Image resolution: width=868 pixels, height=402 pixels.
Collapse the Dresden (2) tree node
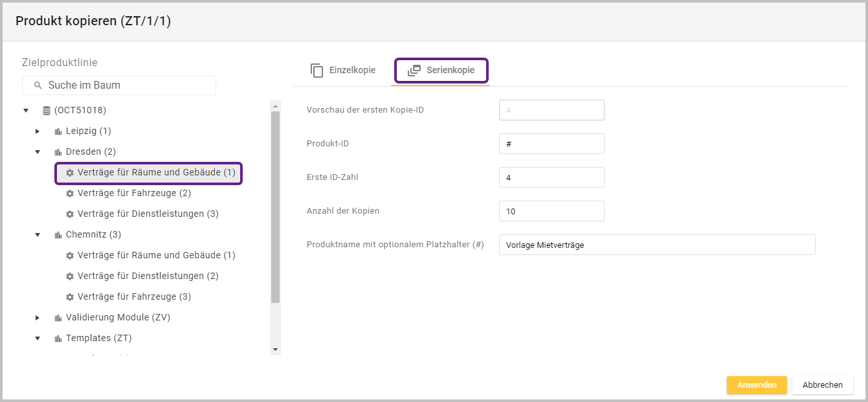click(x=38, y=152)
